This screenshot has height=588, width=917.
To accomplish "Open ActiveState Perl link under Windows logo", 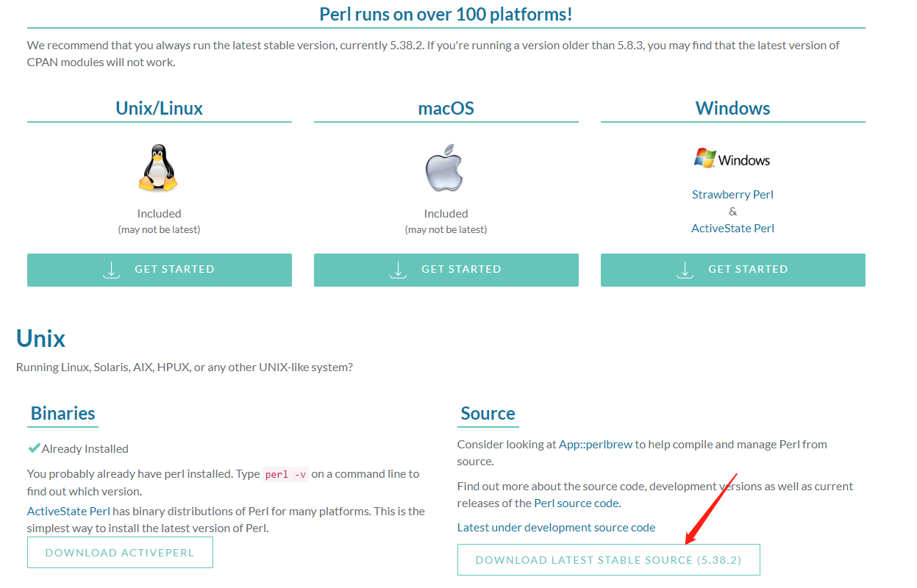I will pyautogui.click(x=732, y=229).
